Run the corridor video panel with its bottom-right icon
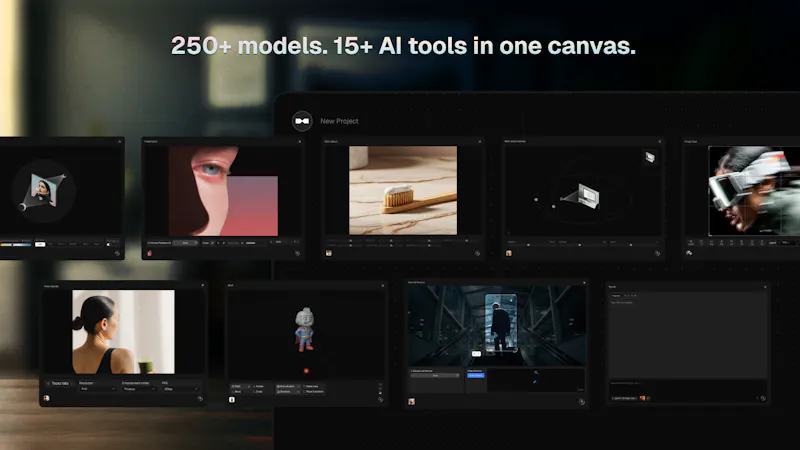Image resolution: width=800 pixels, height=450 pixels. tap(582, 402)
